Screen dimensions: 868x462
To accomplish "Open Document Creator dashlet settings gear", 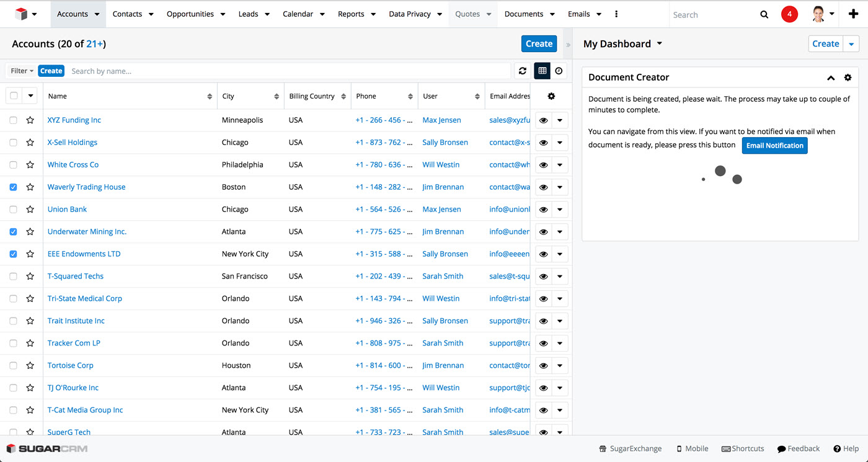I will coord(848,78).
